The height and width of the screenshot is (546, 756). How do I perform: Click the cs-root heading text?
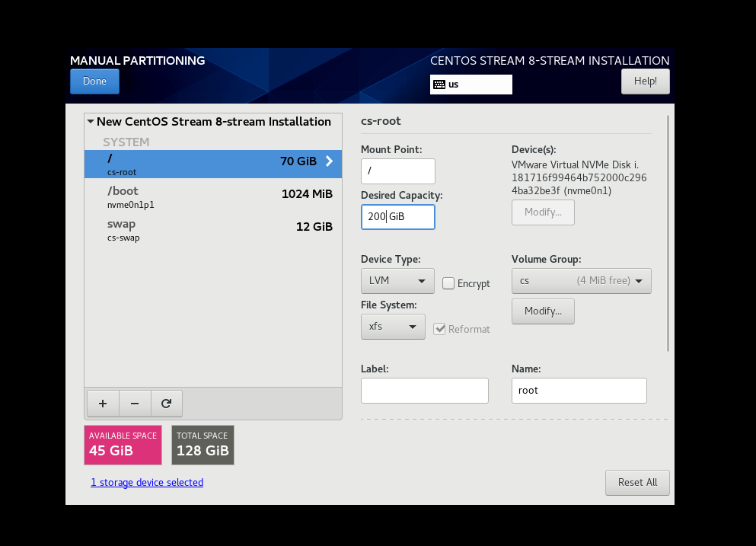click(x=381, y=121)
